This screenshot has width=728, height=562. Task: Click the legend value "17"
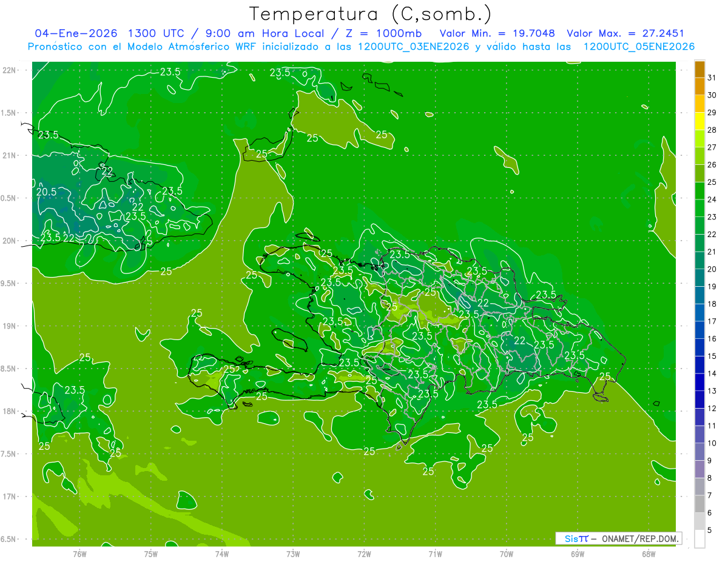pyautogui.click(x=712, y=321)
